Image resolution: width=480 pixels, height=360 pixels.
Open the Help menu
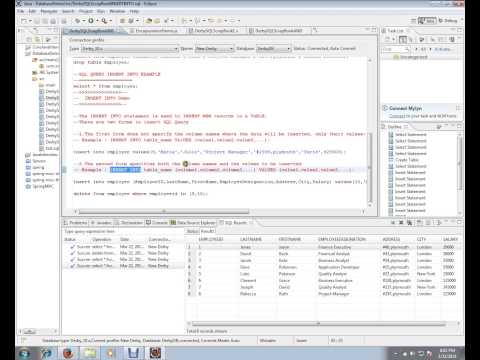point(134,11)
